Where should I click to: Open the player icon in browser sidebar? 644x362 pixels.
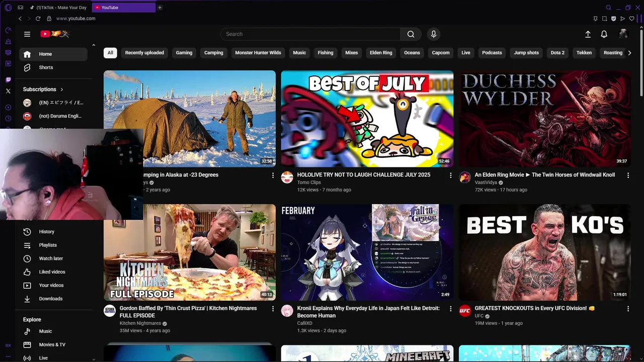pos(8,108)
